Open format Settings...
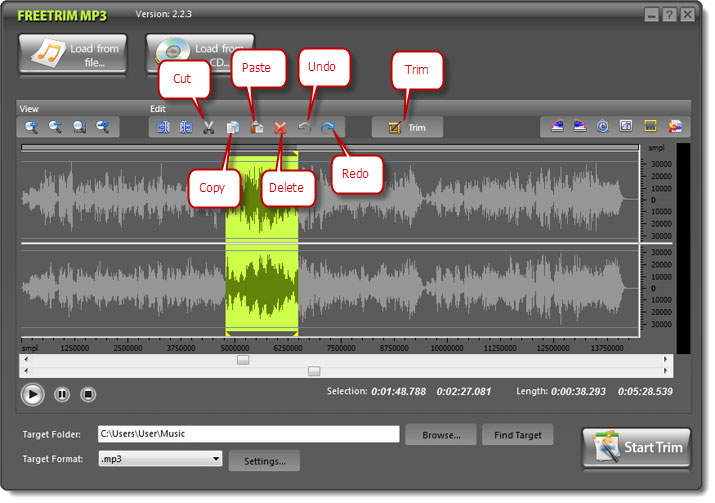Image resolution: width=715 pixels, height=503 pixels. [264, 461]
